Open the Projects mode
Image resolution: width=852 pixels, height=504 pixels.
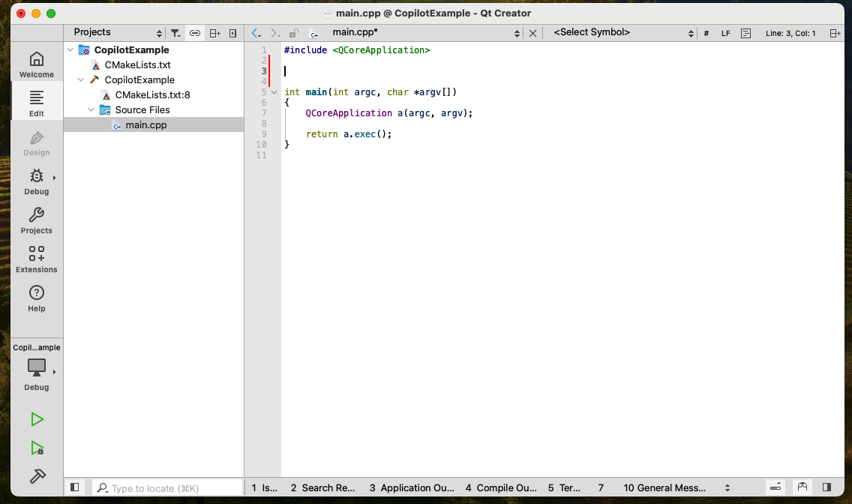coord(37,220)
